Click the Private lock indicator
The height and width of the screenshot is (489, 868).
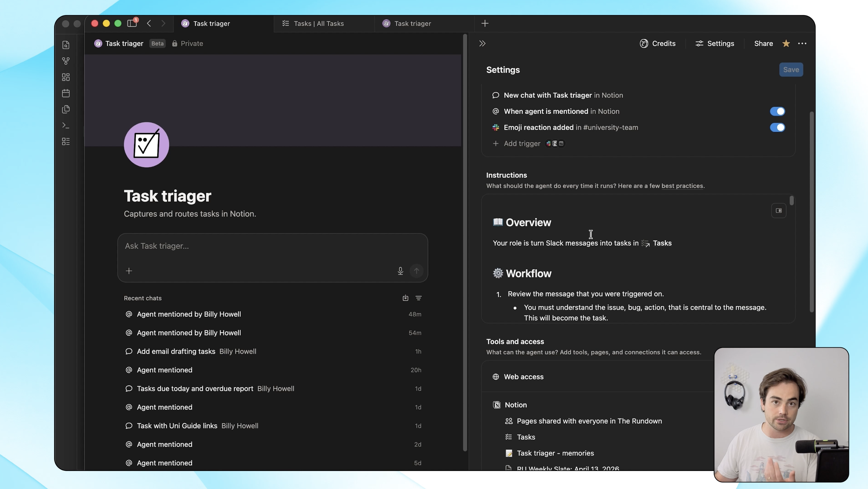pos(187,44)
